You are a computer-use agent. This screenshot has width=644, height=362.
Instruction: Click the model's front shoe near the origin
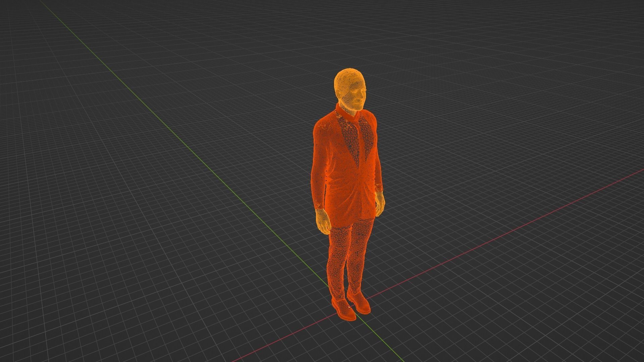(x=343, y=309)
